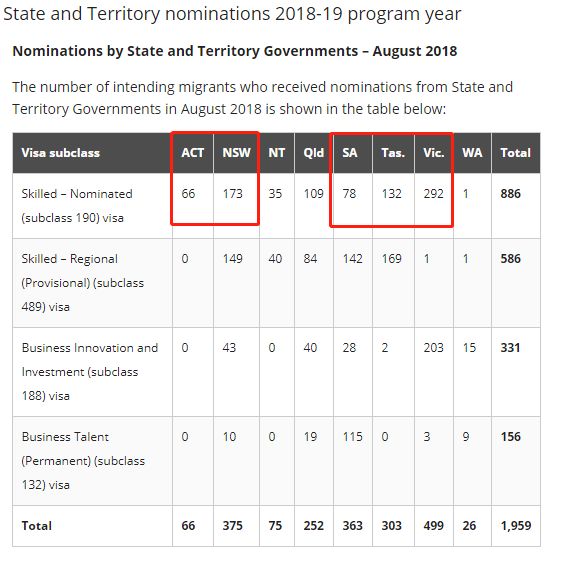Click the page title State and Territory nominations
Image resolution: width=566 pixels, height=564 pixels.
coord(232,14)
